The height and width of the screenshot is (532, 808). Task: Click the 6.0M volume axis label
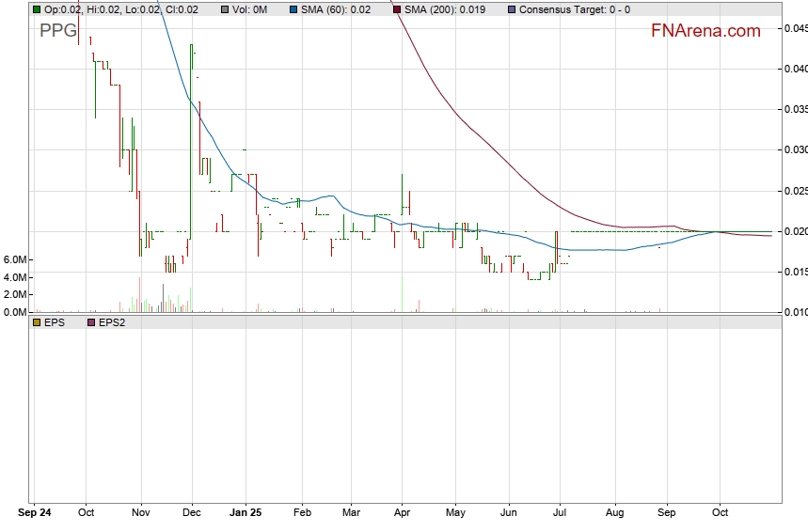[x=14, y=259]
